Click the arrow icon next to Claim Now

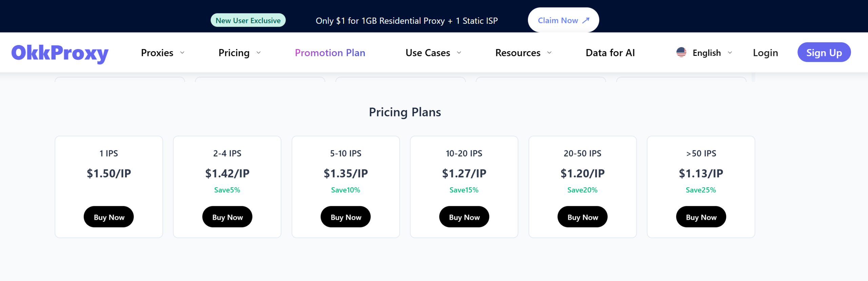click(x=586, y=20)
